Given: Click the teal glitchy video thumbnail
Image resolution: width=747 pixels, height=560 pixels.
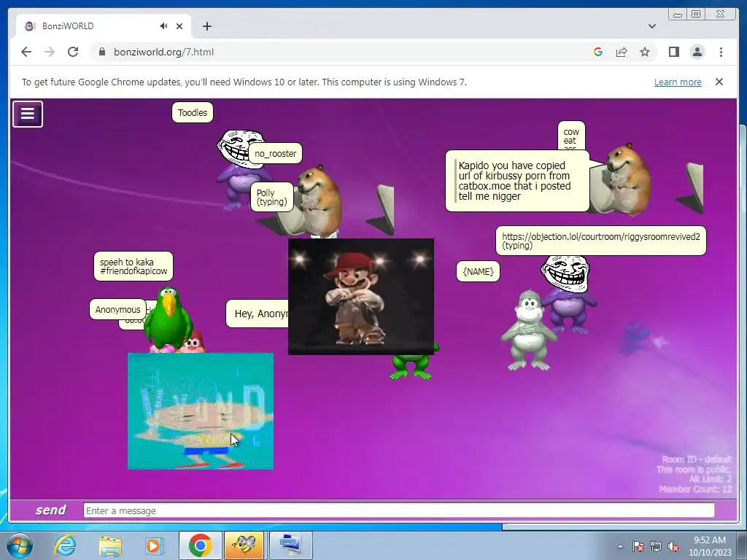Looking at the screenshot, I should pos(201,411).
